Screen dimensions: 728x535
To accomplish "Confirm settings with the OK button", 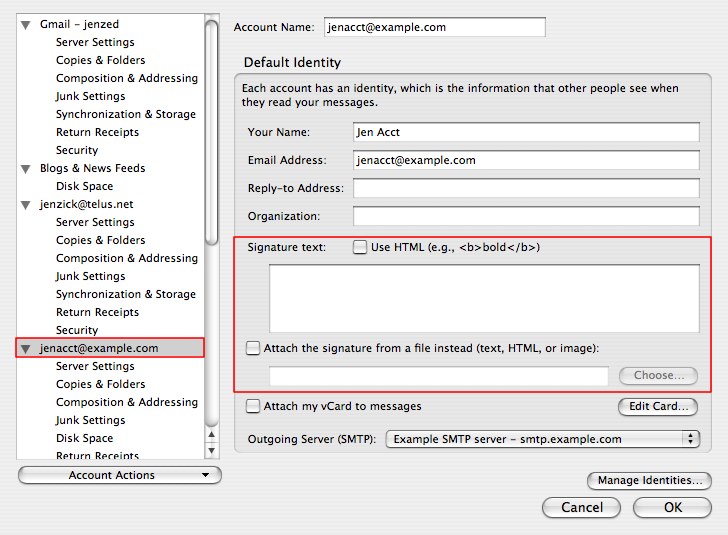I will (673, 507).
